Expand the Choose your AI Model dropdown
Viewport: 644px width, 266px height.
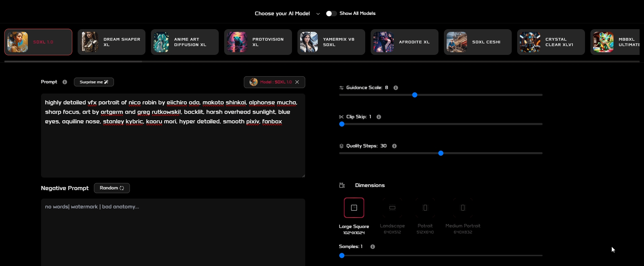[318, 14]
